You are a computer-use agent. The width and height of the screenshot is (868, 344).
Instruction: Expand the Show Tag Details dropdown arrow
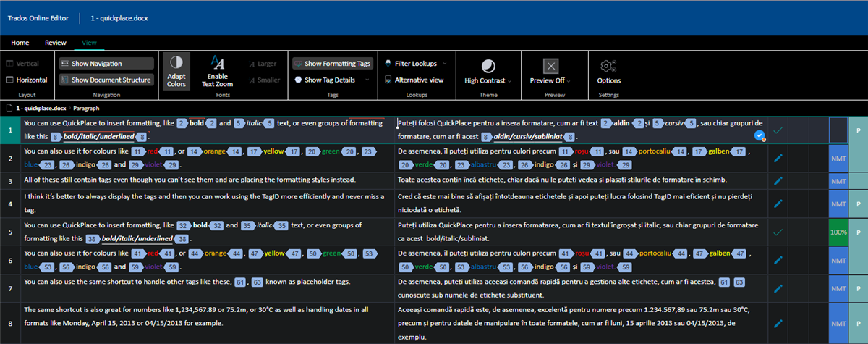click(367, 80)
